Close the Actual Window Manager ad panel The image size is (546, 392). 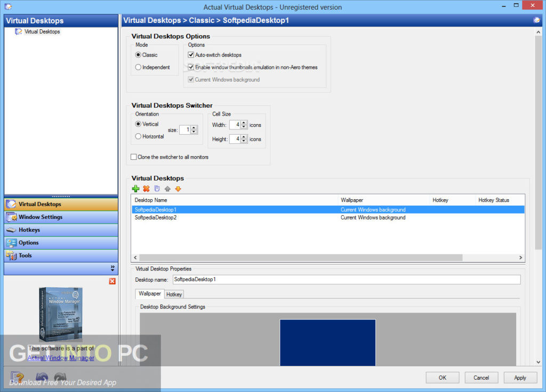tap(112, 281)
